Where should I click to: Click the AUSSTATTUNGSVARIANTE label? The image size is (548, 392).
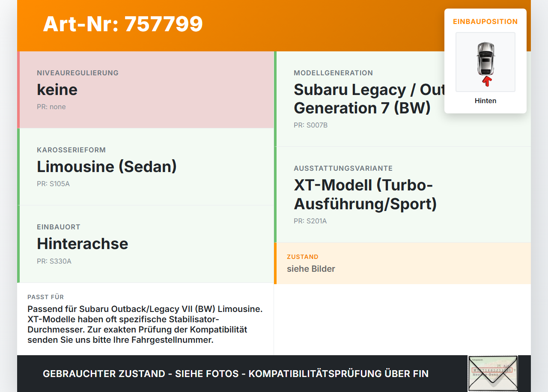(x=343, y=169)
